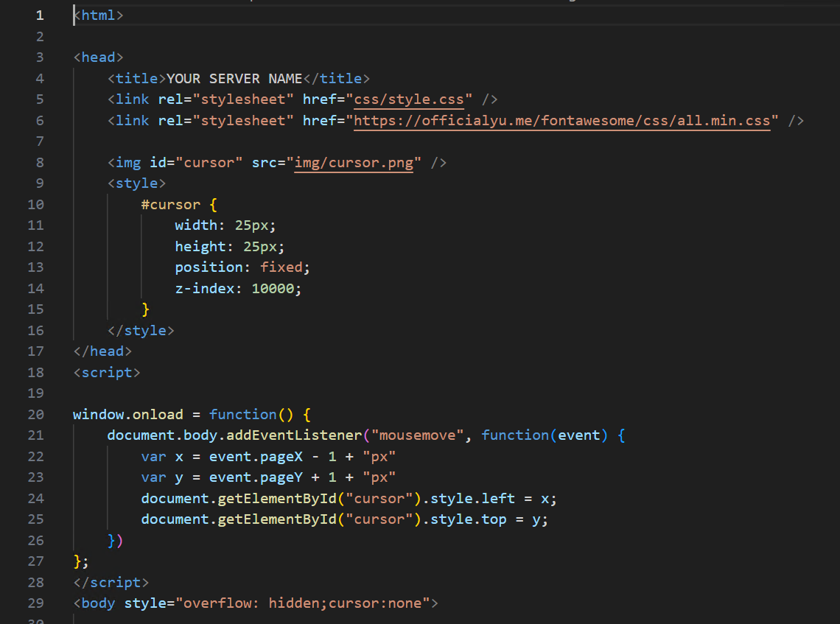Open the css/style.css link

(x=409, y=99)
